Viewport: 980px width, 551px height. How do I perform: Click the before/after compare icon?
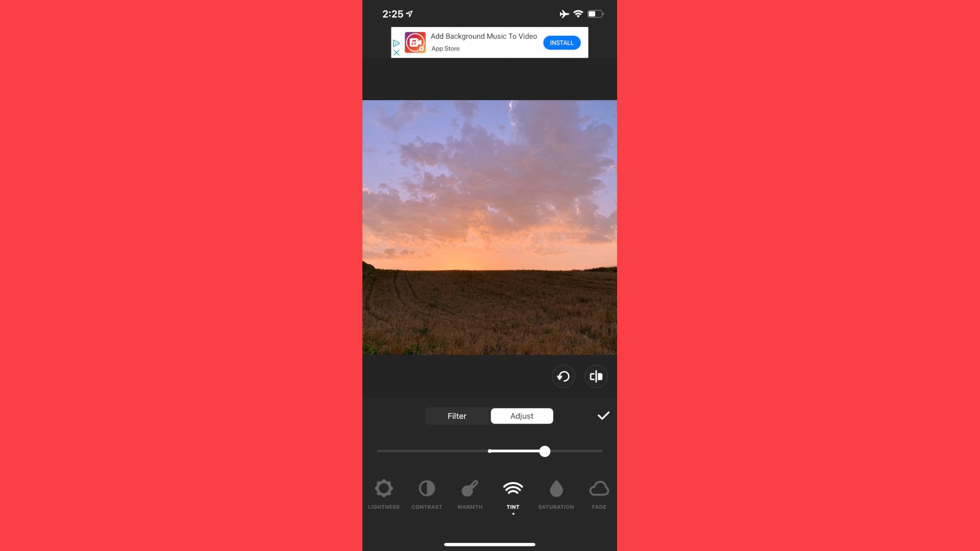[x=596, y=376]
